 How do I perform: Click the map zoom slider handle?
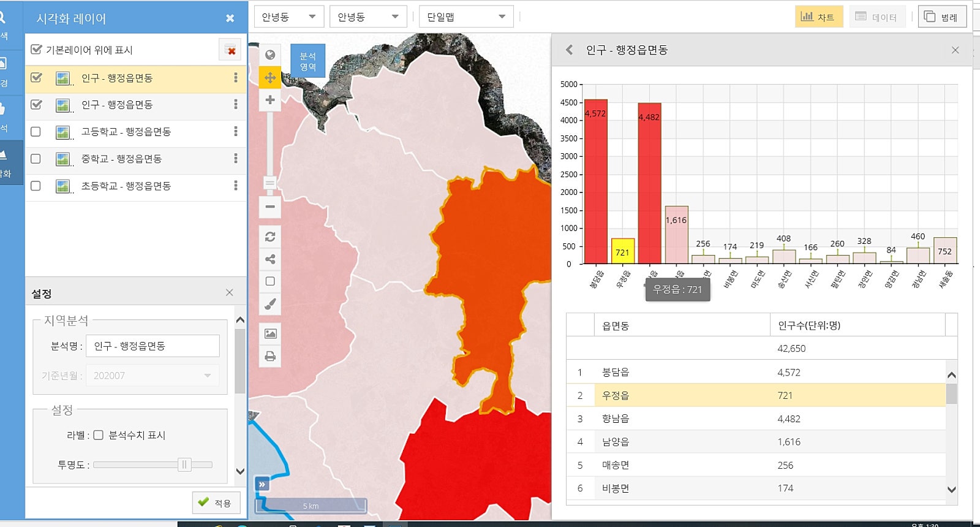pyautogui.click(x=270, y=183)
